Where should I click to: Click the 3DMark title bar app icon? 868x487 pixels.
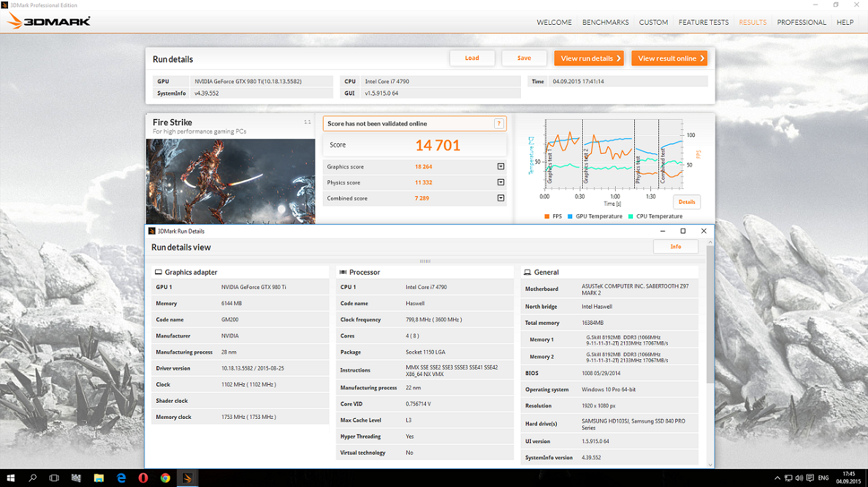pos(5,5)
